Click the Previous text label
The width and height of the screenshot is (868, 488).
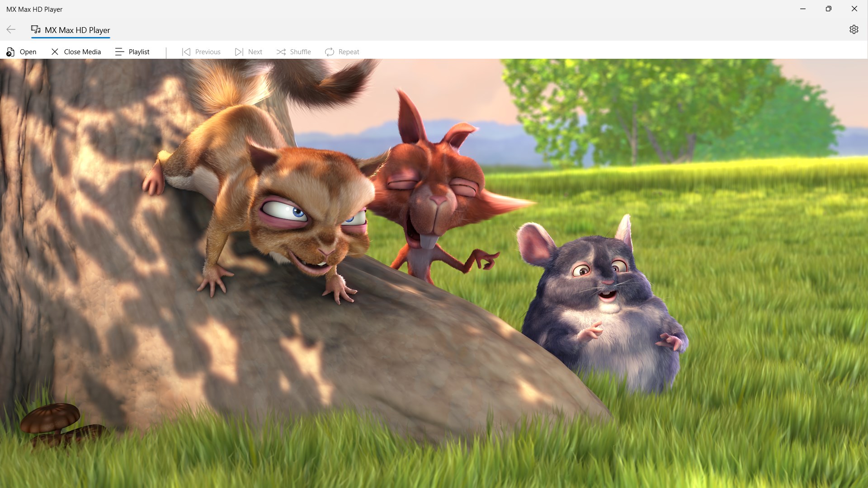pos(208,52)
